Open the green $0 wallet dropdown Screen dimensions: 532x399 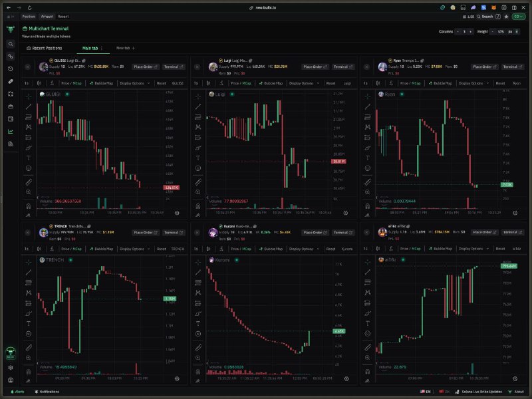click(519, 16)
